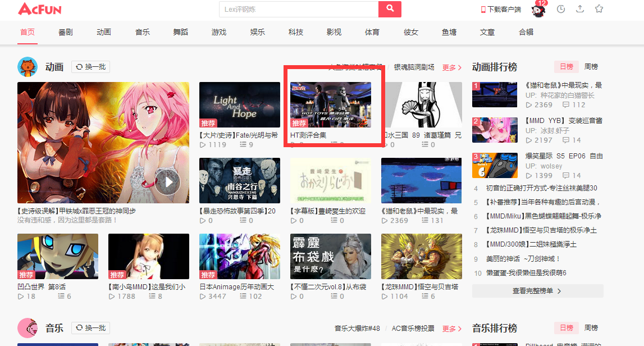Open the 娱乐 navigation tab

tap(258, 32)
